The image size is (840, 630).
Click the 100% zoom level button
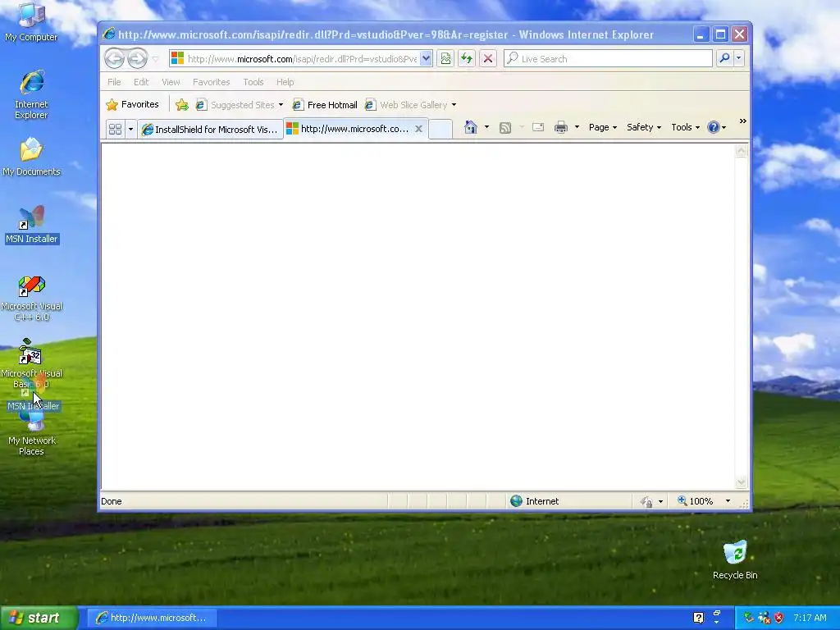(696, 501)
